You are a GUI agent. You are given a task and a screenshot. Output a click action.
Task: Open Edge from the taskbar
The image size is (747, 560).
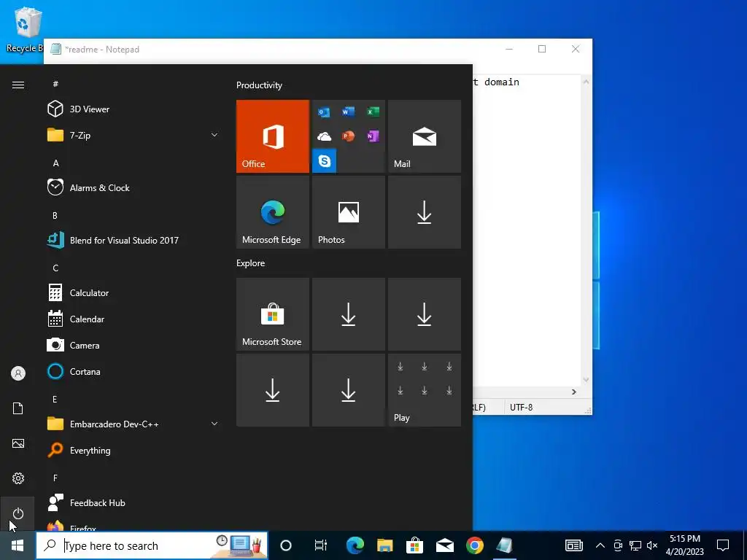(355, 545)
